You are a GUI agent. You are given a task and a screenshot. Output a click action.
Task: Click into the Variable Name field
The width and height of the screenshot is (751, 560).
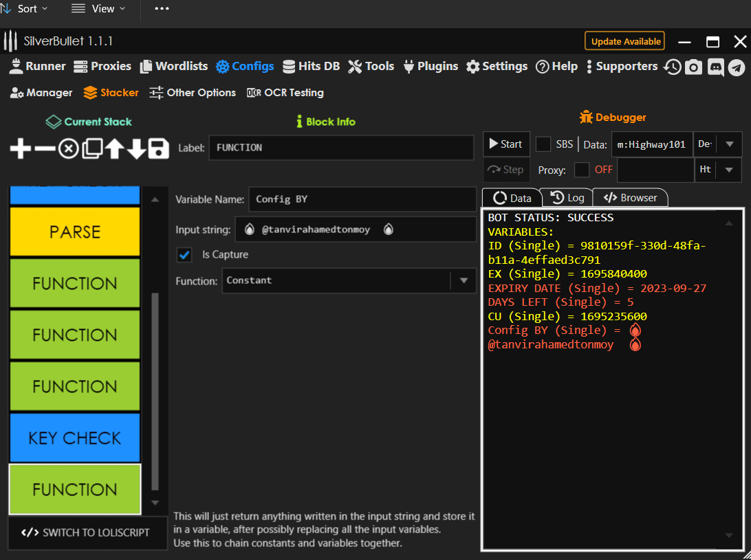[362, 199]
